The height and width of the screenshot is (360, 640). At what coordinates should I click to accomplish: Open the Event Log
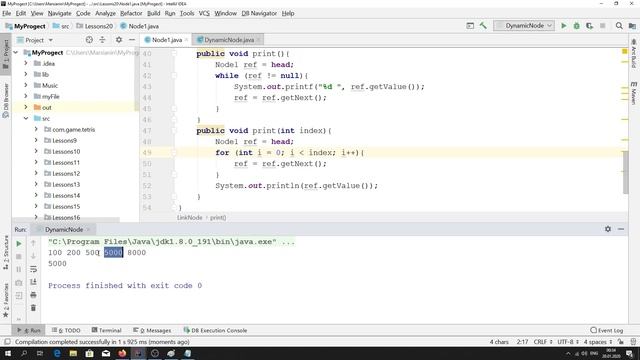click(607, 330)
